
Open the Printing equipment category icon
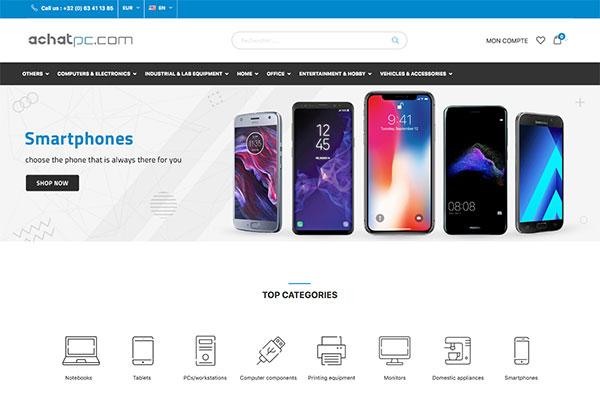331,350
